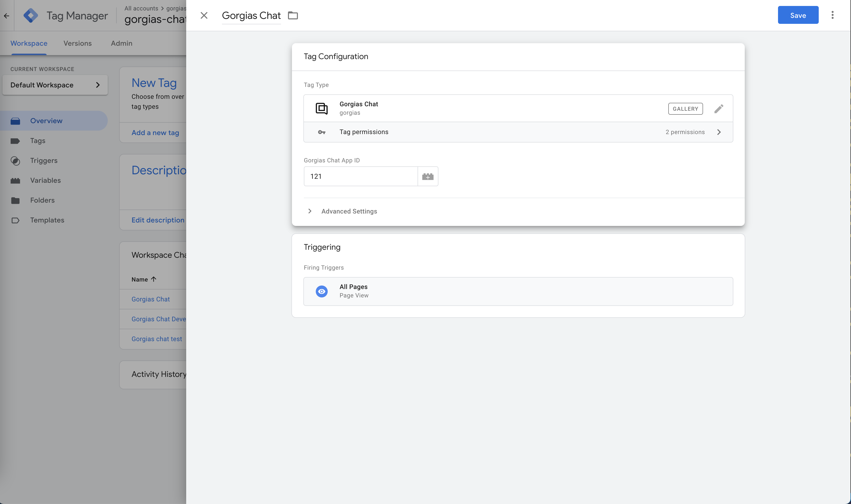Image resolution: width=851 pixels, height=504 pixels.
Task: Save the Gorgias Chat tag
Action: click(798, 15)
